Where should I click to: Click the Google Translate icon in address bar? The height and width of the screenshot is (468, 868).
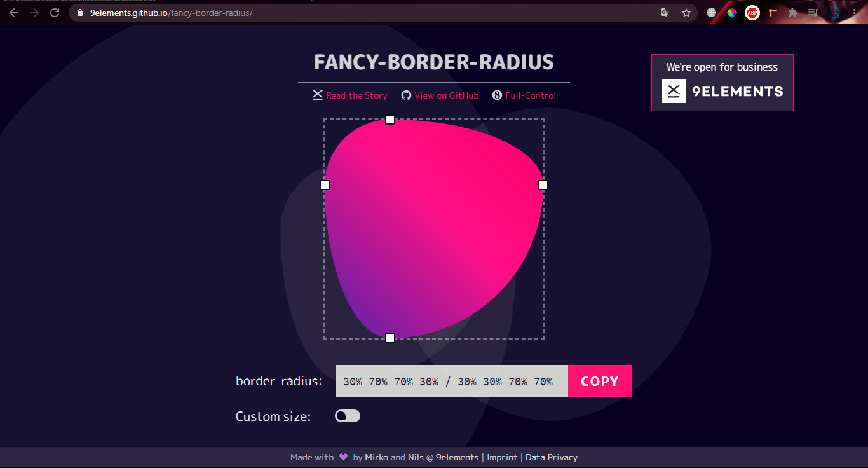(665, 12)
